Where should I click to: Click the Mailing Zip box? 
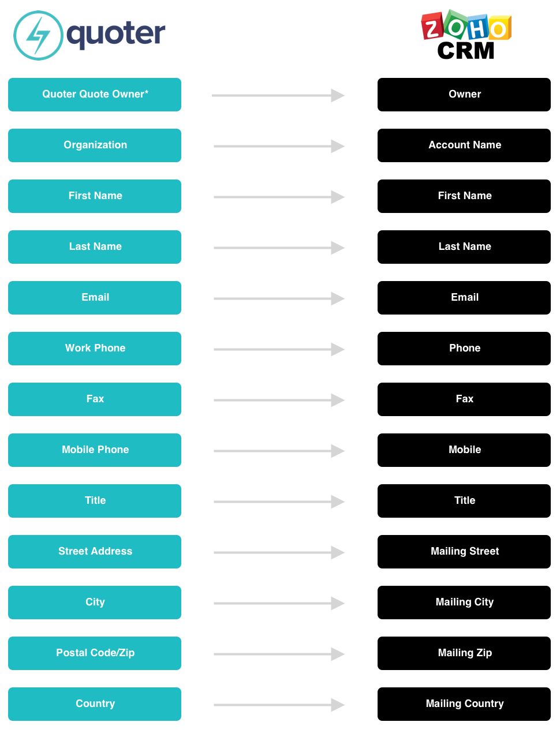464,653
